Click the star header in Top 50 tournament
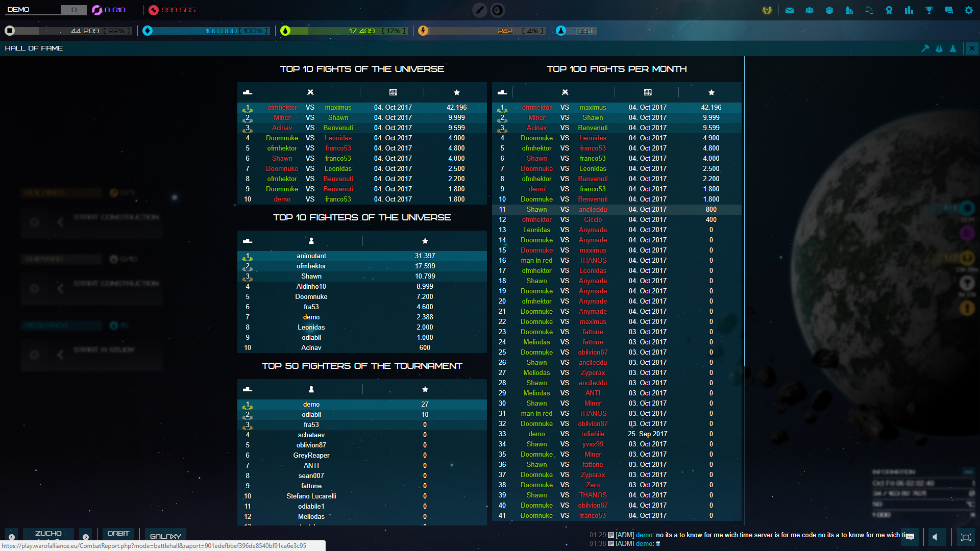 (x=425, y=389)
